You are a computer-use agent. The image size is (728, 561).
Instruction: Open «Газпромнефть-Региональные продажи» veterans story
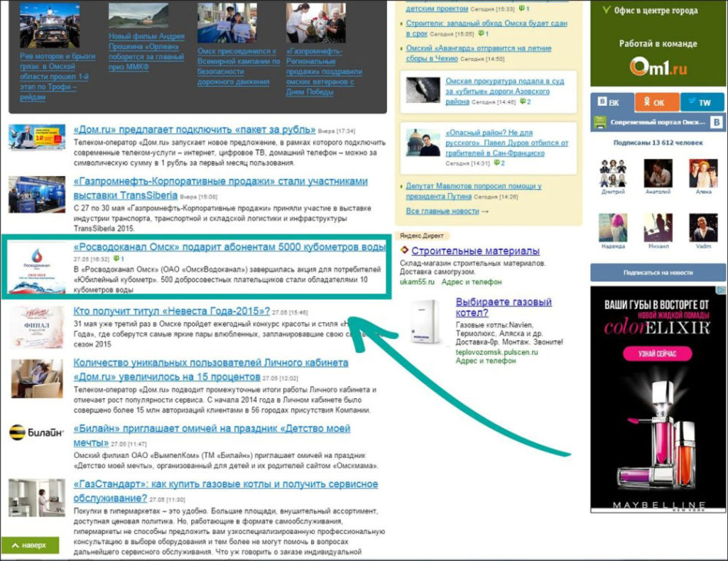click(x=324, y=71)
